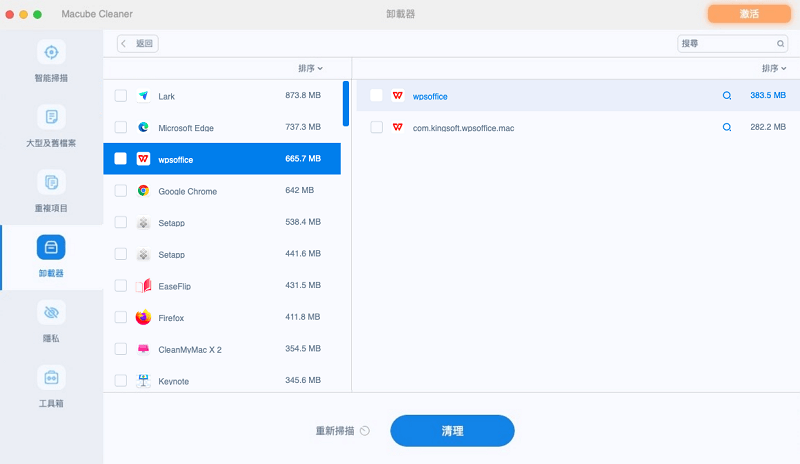
Task: Check the Firefox checkbox
Action: click(x=120, y=317)
